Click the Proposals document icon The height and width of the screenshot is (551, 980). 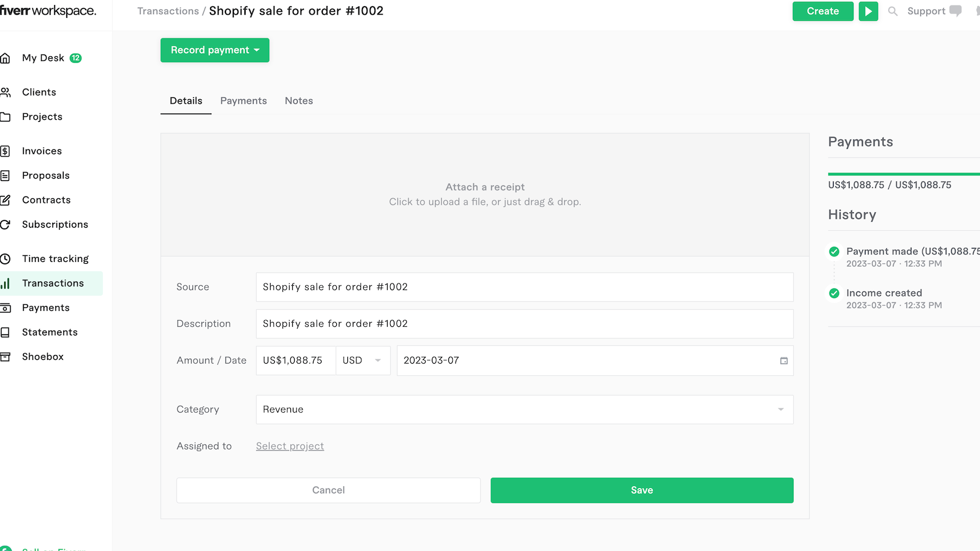coord(5,176)
